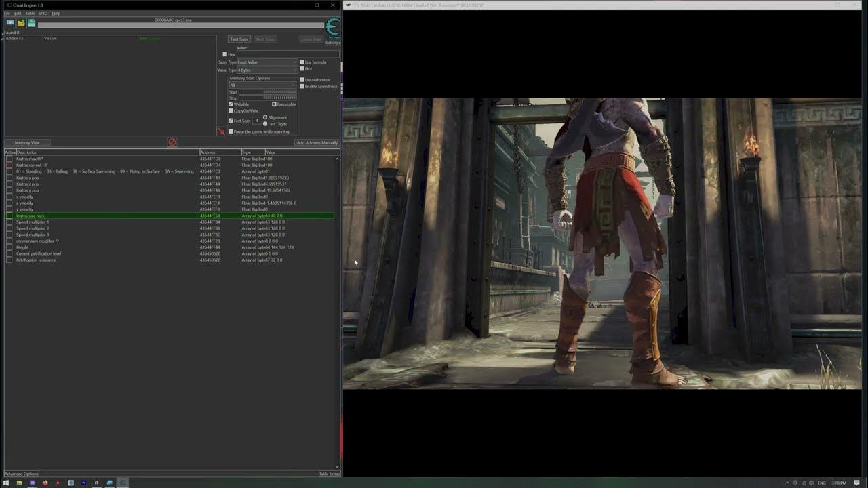Select Petrification resistance entry
Image resolution: width=868 pixels, height=488 pixels.
tap(170, 260)
